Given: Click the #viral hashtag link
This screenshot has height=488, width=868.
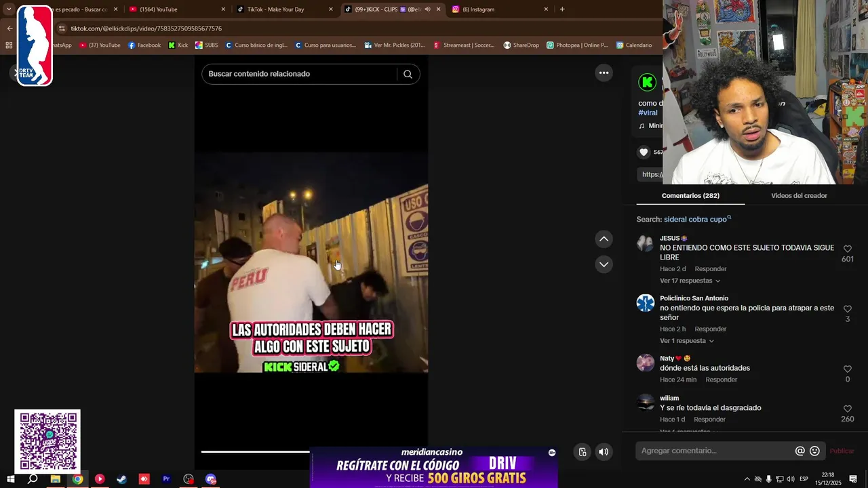Looking at the screenshot, I should [x=648, y=113].
